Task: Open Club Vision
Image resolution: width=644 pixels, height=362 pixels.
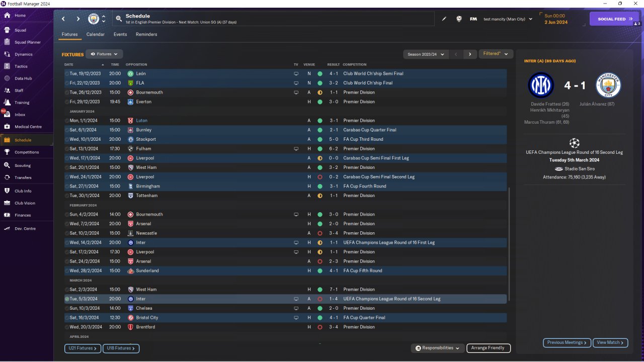Action: click(25, 203)
